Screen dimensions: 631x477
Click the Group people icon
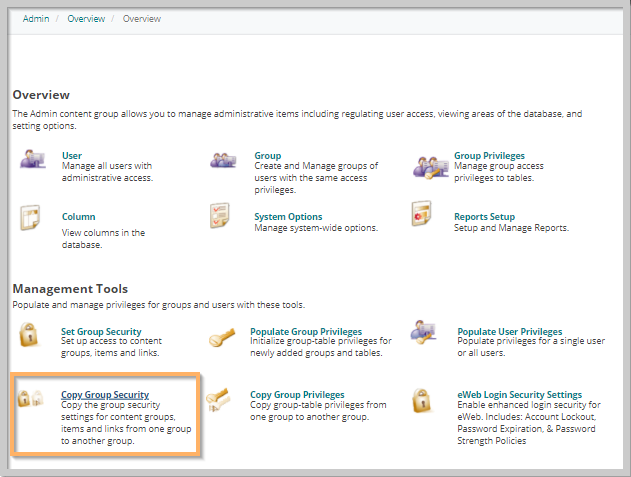pos(223,160)
